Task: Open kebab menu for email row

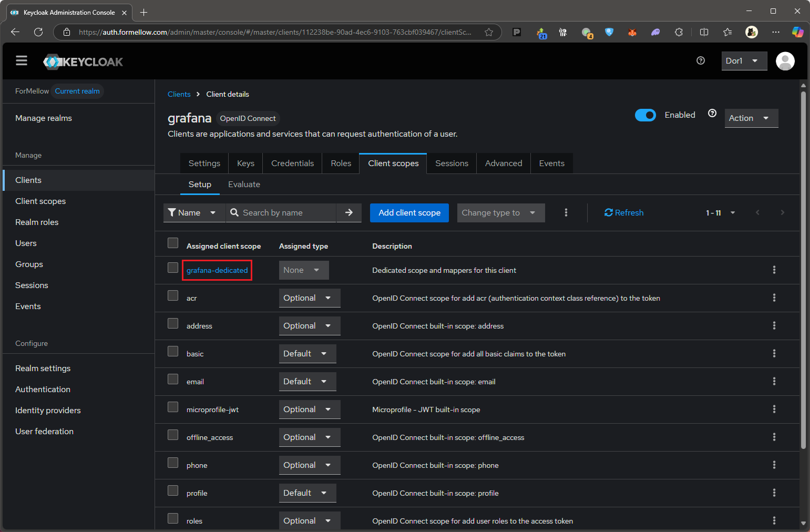Action: pos(774,381)
